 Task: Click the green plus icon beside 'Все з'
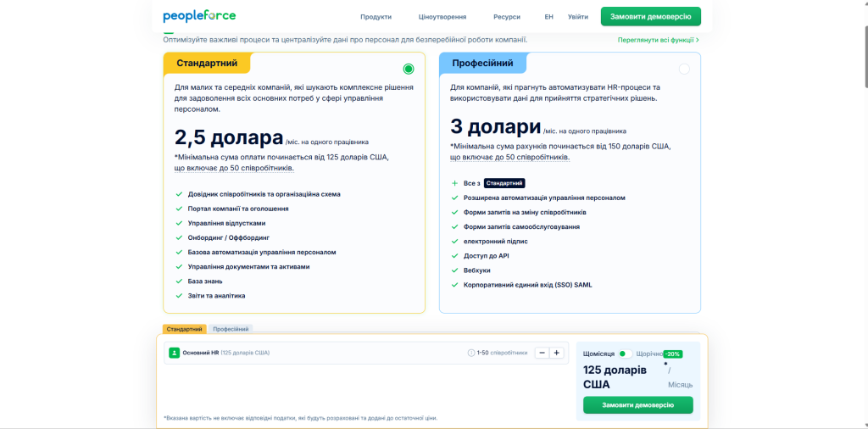pyautogui.click(x=454, y=183)
